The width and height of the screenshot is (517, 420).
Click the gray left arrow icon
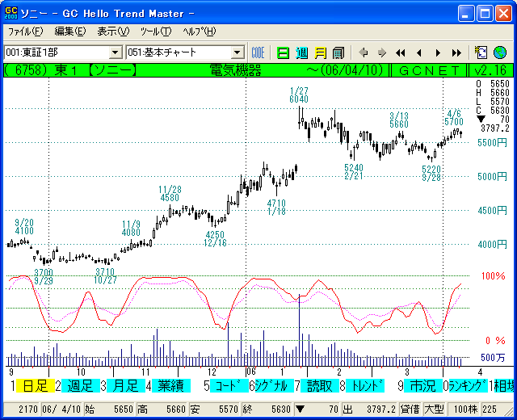(x=364, y=52)
